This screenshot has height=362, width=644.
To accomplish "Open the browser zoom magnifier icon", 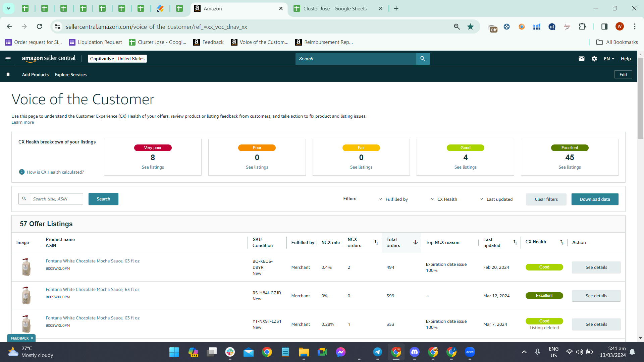I will coord(457,26).
